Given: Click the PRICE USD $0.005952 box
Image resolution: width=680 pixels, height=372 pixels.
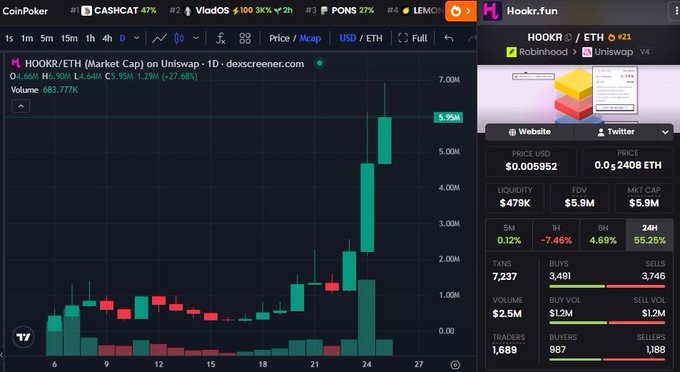Looking at the screenshot, I should (531, 161).
